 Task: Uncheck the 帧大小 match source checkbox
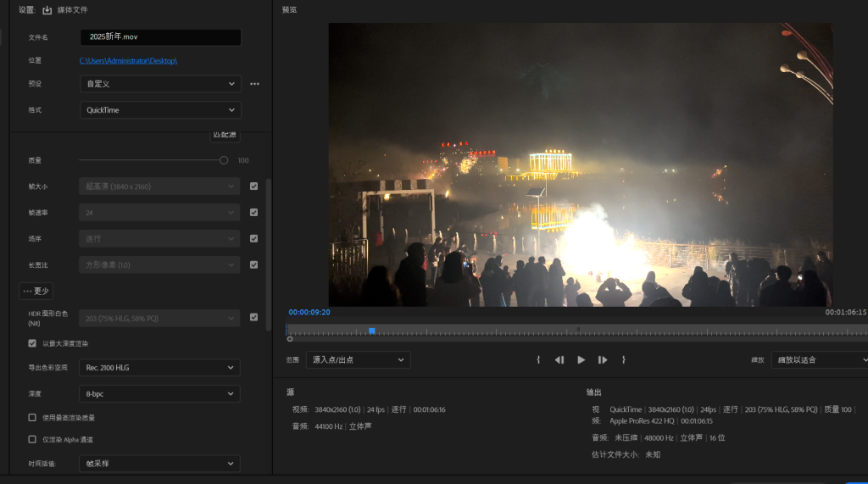[253, 186]
